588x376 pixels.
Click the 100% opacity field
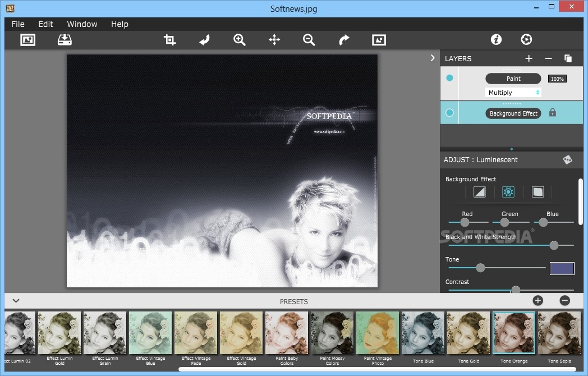(x=557, y=79)
